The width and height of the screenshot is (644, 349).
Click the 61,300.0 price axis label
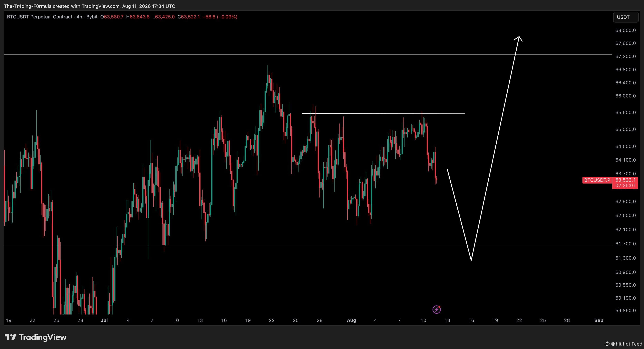point(626,258)
